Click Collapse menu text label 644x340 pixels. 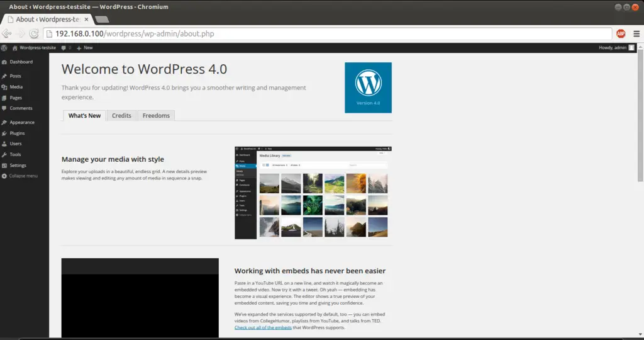tap(23, 176)
